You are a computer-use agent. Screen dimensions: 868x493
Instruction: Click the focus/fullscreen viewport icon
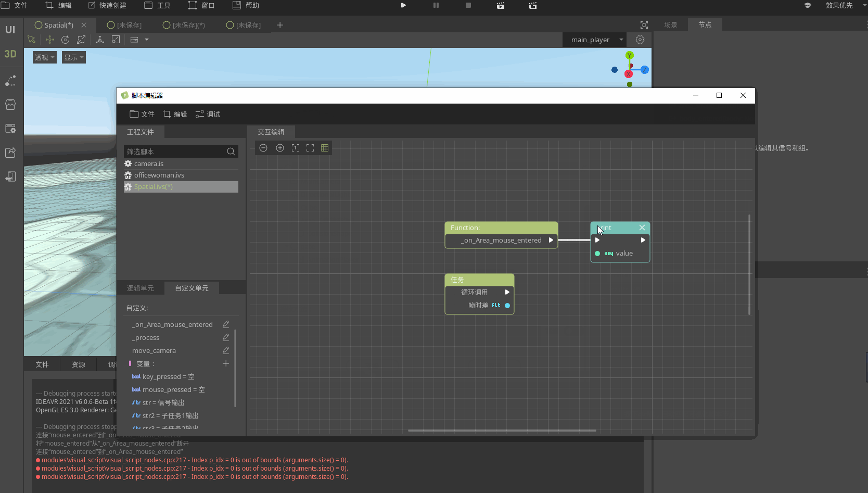(x=644, y=25)
